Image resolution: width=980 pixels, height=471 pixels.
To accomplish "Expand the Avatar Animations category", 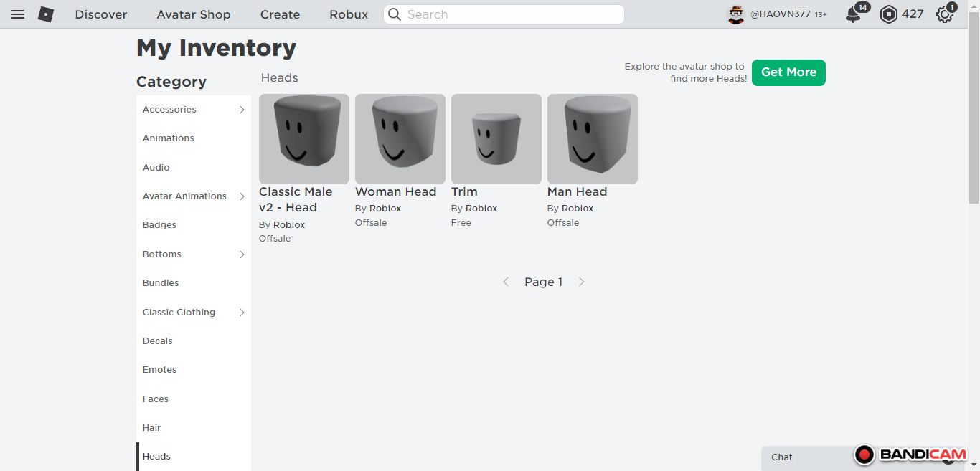I will tap(242, 196).
